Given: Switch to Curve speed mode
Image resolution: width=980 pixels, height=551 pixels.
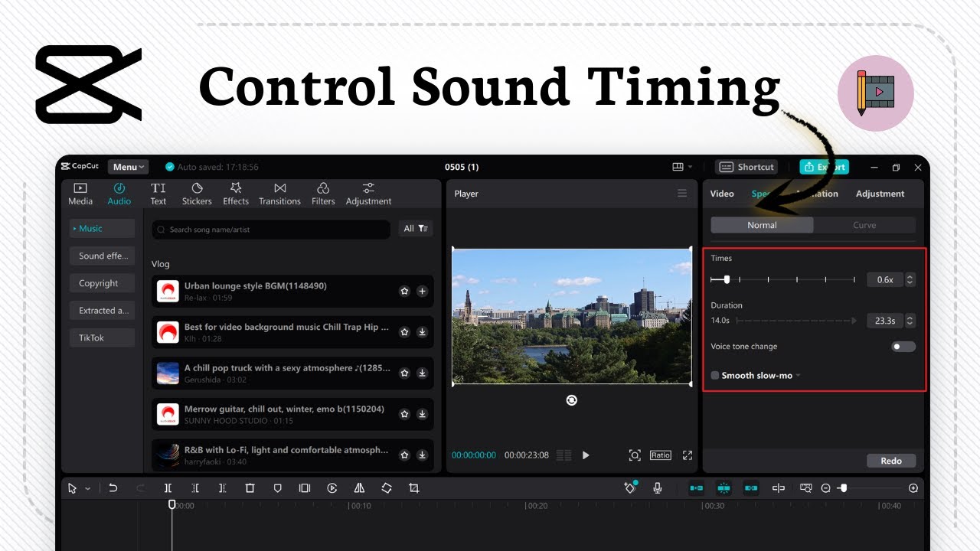Looking at the screenshot, I should pyautogui.click(x=864, y=225).
